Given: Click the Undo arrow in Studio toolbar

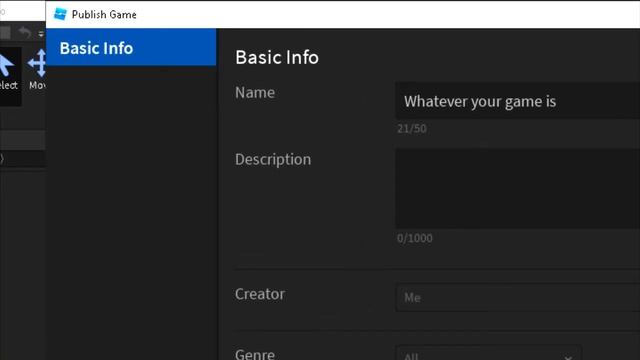Looking at the screenshot, I should click(x=25, y=32).
